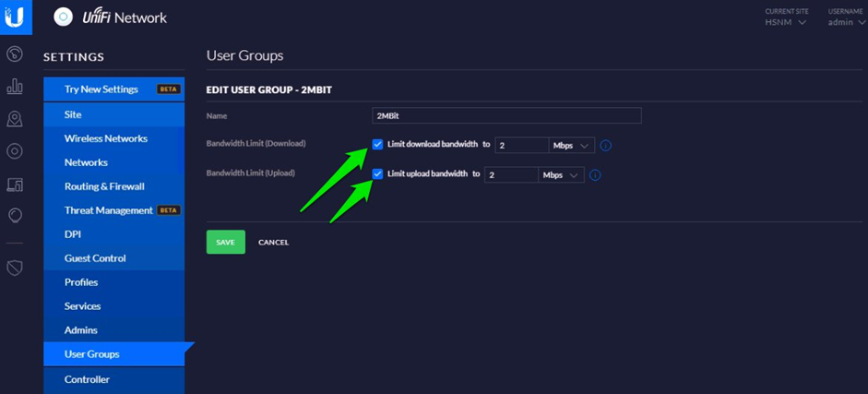Open Guest Control settings section
The height and width of the screenshot is (394, 868).
point(95,258)
